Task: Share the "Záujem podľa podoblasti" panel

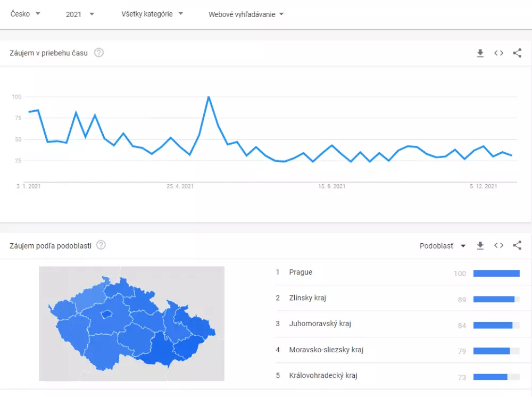Action: (x=517, y=245)
